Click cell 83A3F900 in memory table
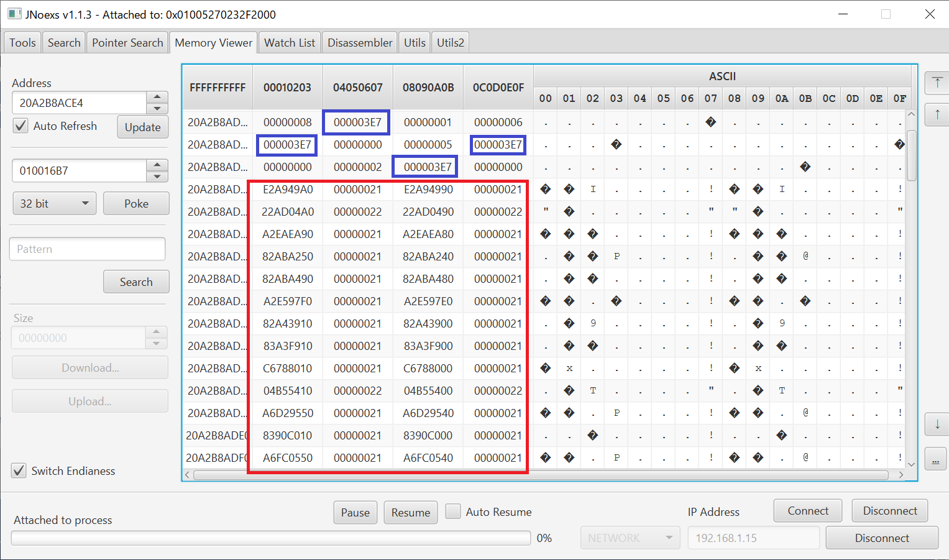The image size is (949, 560). (428, 346)
